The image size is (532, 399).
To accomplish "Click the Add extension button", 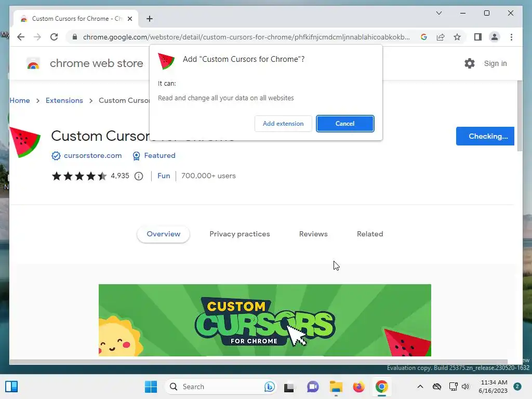I will coord(283,124).
